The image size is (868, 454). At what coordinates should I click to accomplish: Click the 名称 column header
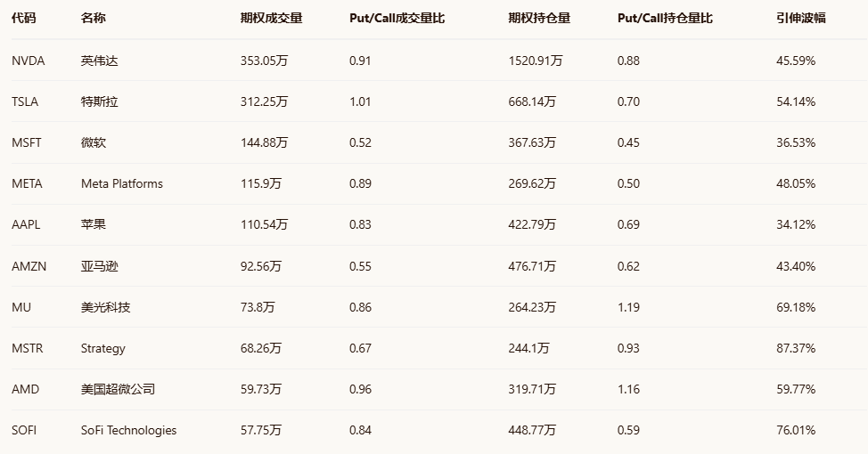pos(93,18)
